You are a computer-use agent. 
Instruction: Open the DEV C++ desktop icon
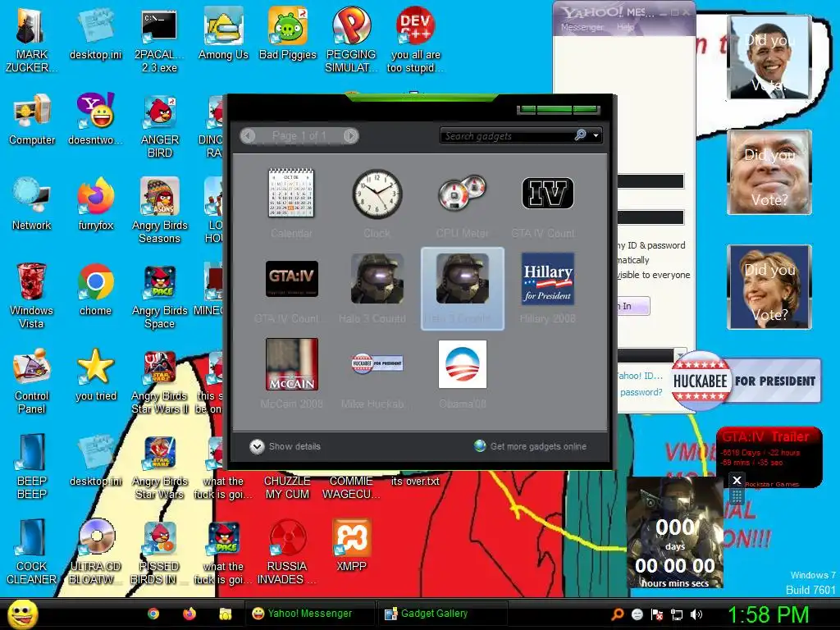coord(415,40)
